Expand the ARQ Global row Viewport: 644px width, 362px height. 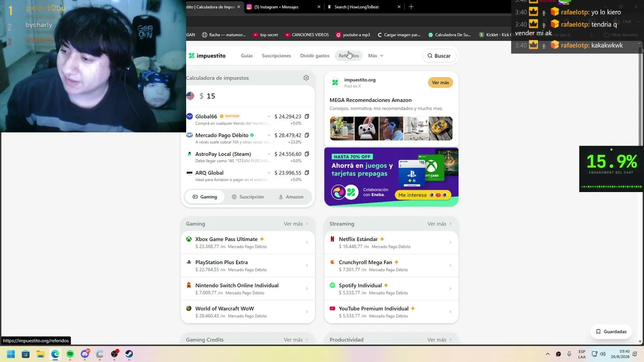269,172
